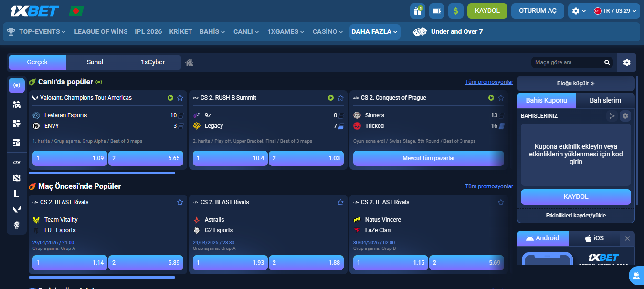Click the 1XBET logo

point(34,10)
